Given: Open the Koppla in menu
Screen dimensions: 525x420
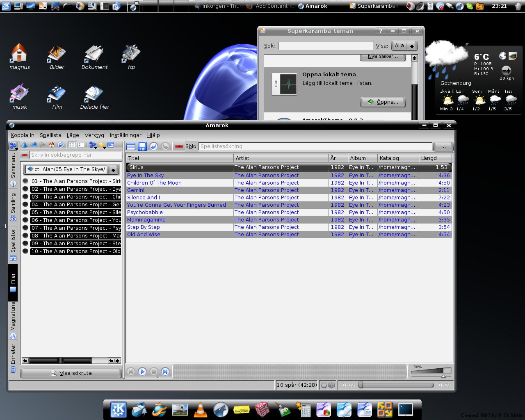Looking at the screenshot, I should pyautogui.click(x=23, y=135).
